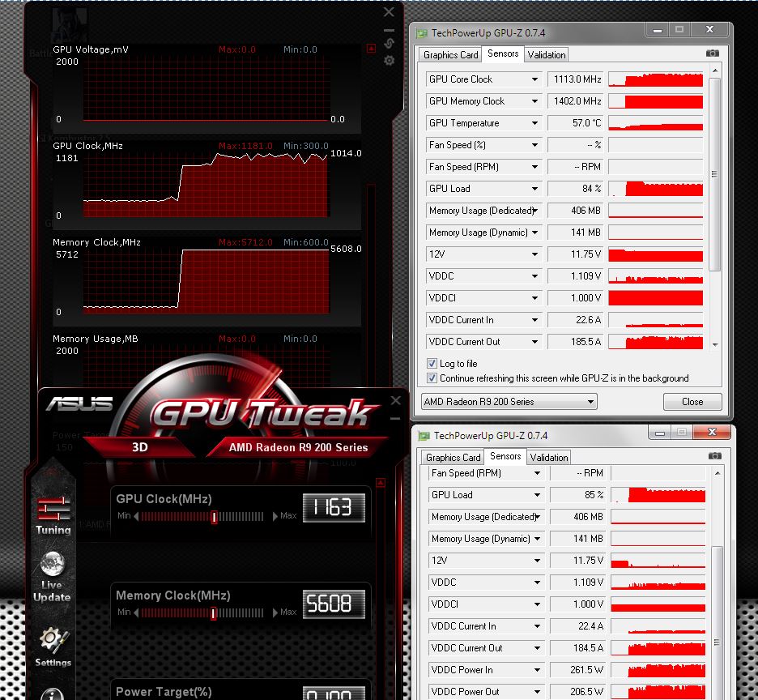758x700 pixels.
Task: Open VDDCI dropdown in upper GPU-Z
Action: tap(534, 298)
